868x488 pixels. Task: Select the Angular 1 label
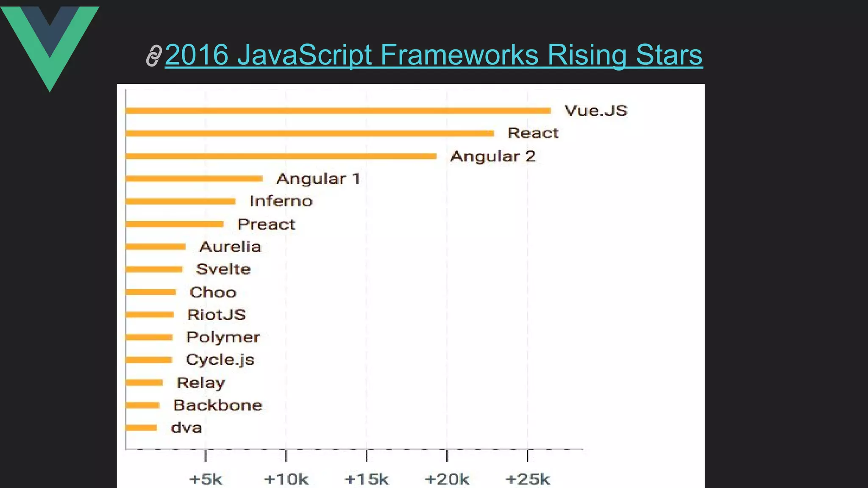(318, 179)
